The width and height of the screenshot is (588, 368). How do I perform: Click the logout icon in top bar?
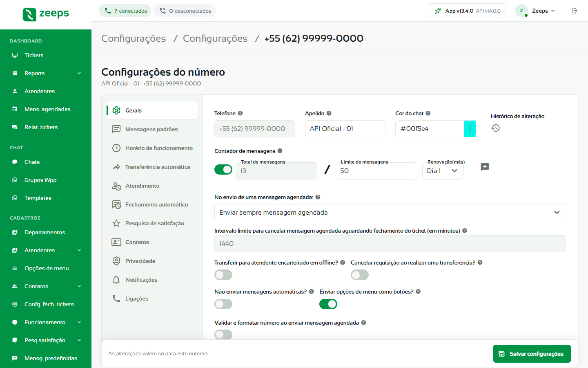tap(575, 11)
